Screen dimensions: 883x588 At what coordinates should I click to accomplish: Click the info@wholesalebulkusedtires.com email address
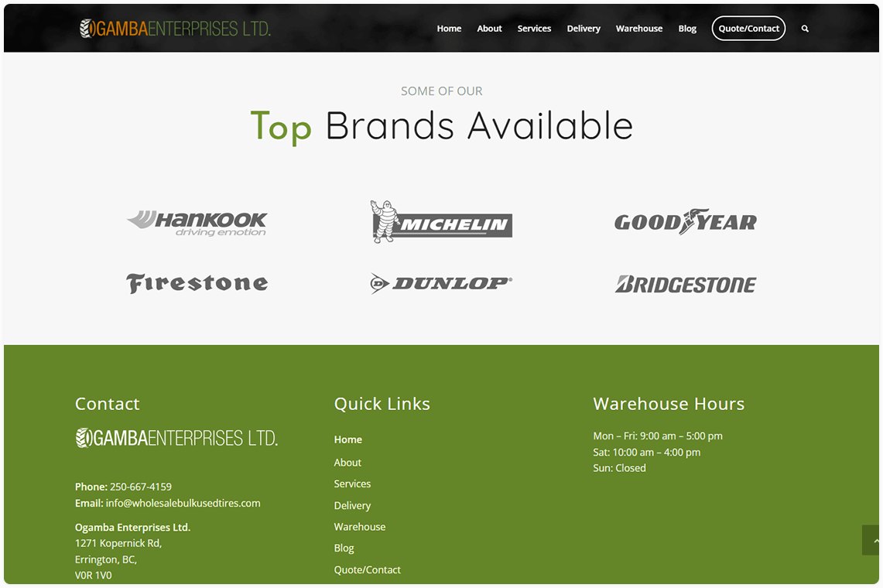pyautogui.click(x=183, y=504)
